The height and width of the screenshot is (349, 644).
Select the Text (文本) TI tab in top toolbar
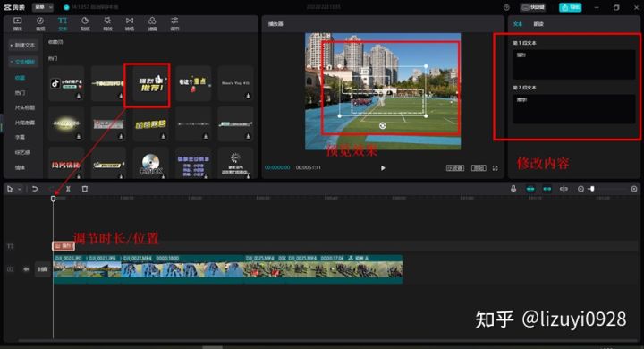pos(63,24)
